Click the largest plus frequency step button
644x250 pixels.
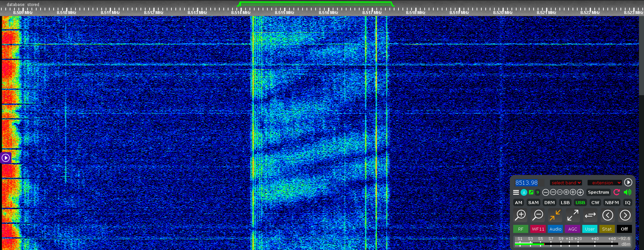[580, 192]
